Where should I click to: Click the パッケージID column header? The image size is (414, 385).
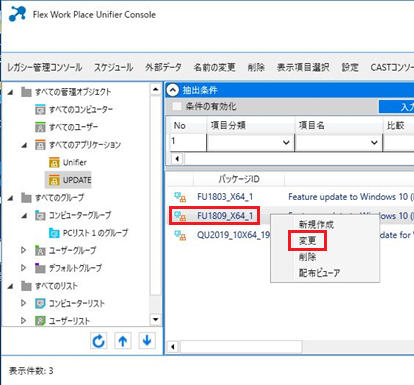click(x=239, y=179)
